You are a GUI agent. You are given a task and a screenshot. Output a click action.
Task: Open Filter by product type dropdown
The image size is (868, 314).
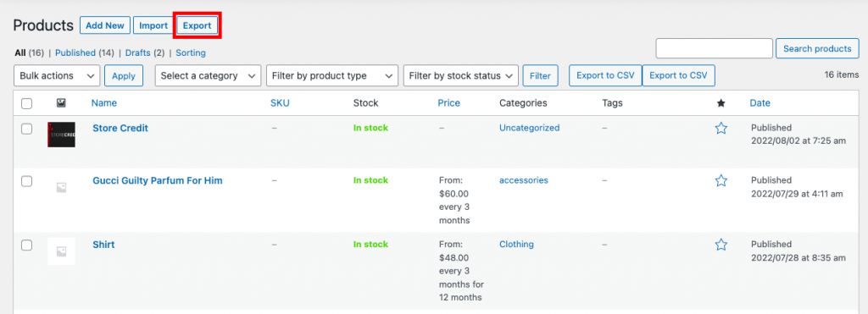coord(332,75)
